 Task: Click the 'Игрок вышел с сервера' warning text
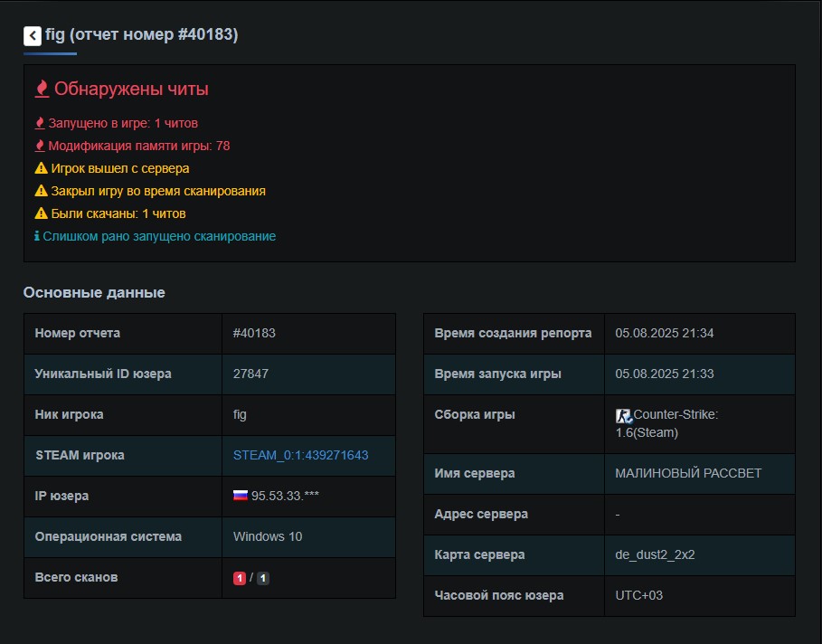point(120,168)
